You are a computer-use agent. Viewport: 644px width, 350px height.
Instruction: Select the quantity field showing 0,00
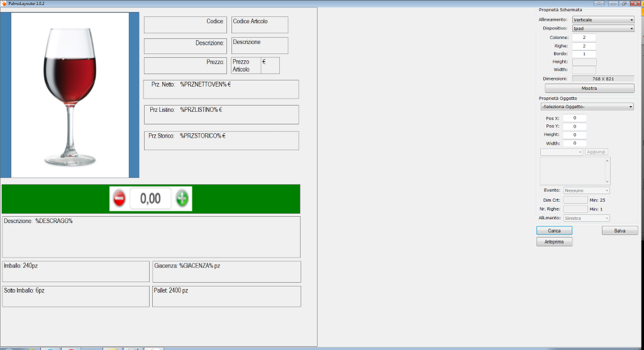coord(150,199)
